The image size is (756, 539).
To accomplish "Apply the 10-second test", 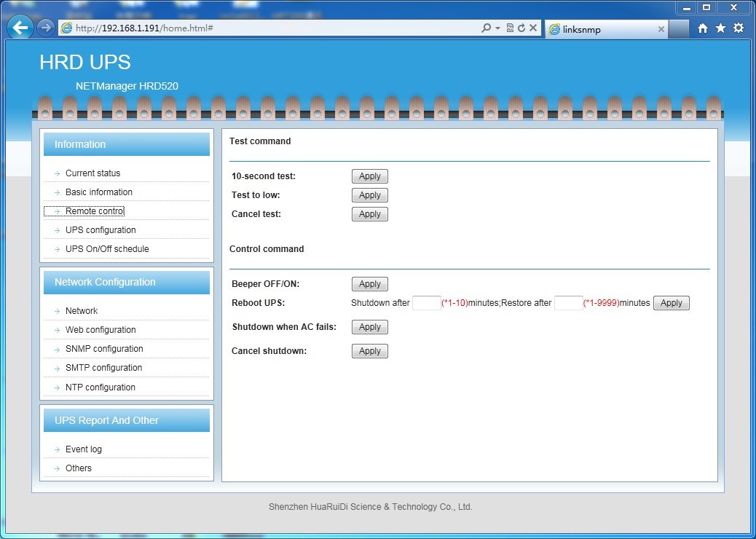I will [370, 176].
